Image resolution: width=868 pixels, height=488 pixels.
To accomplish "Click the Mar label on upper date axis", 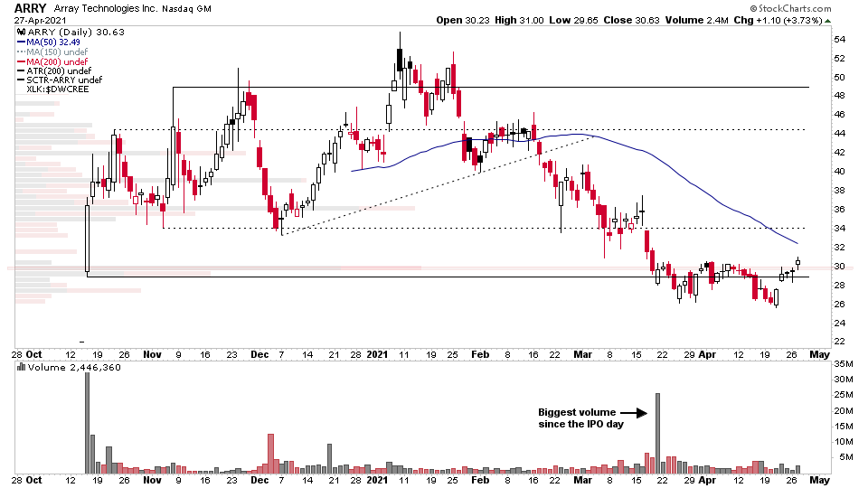I will tap(582, 354).
